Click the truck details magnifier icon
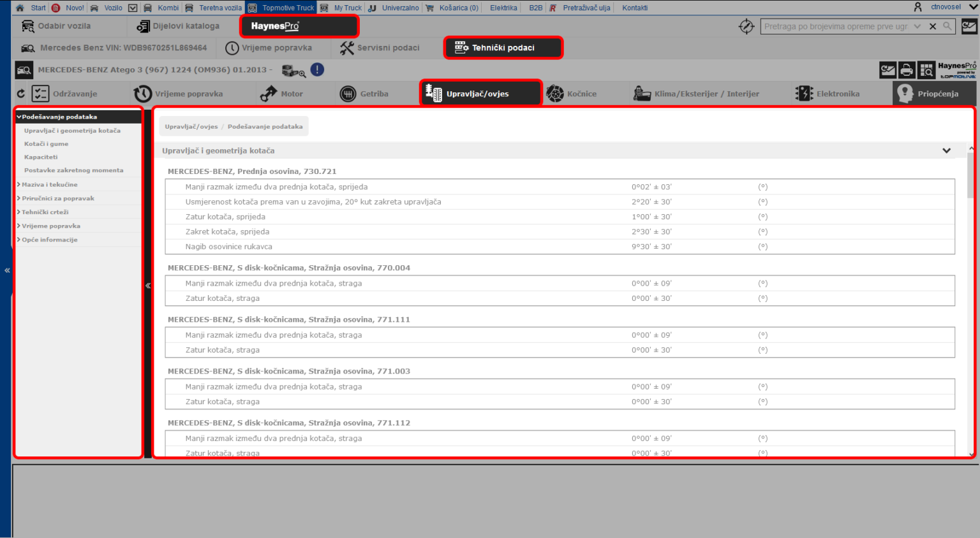This screenshot has height=538, width=980. (x=293, y=70)
